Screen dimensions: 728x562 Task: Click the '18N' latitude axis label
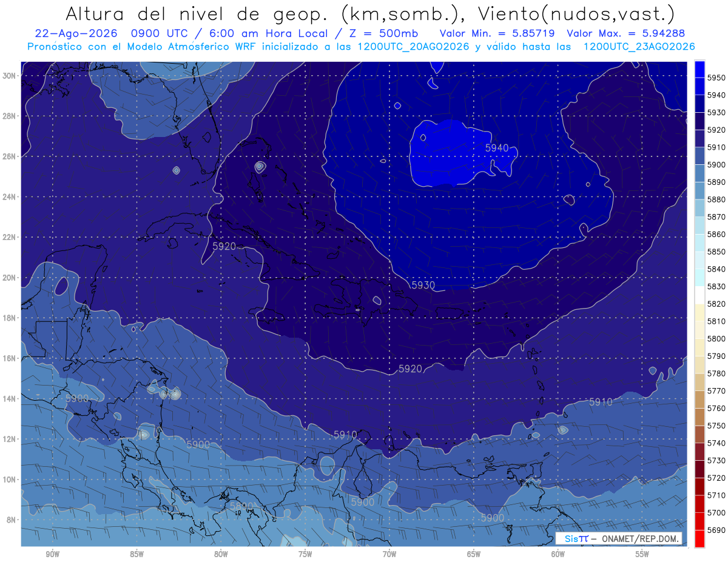coord(9,318)
